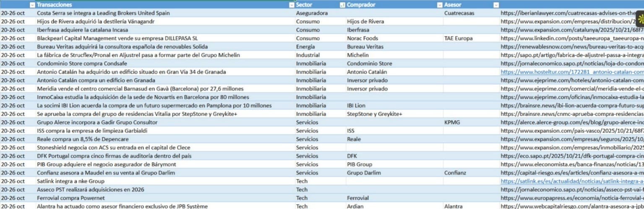
Task: Select the linkedin.com taeeuropa URL cell
Action: click(x=571, y=38)
